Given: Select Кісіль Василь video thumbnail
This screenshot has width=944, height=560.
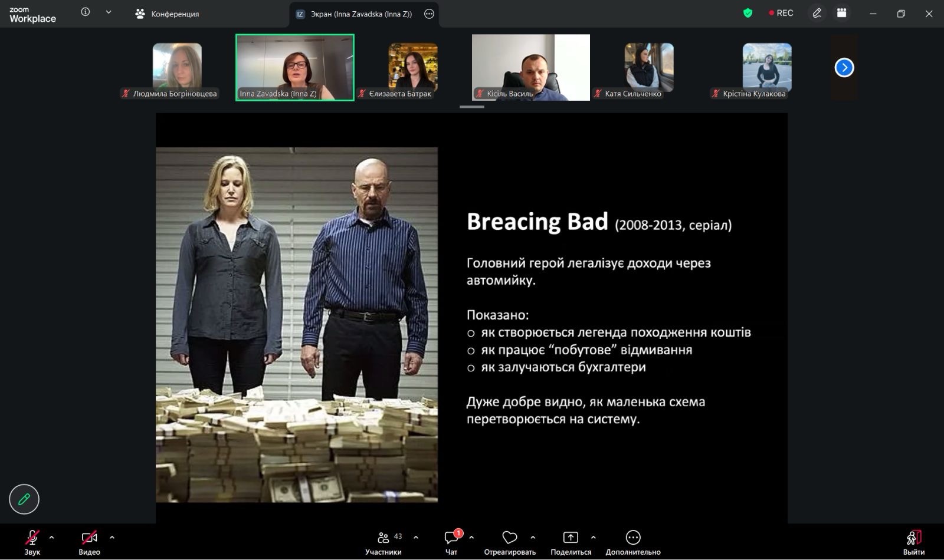Looking at the screenshot, I should pos(530,67).
